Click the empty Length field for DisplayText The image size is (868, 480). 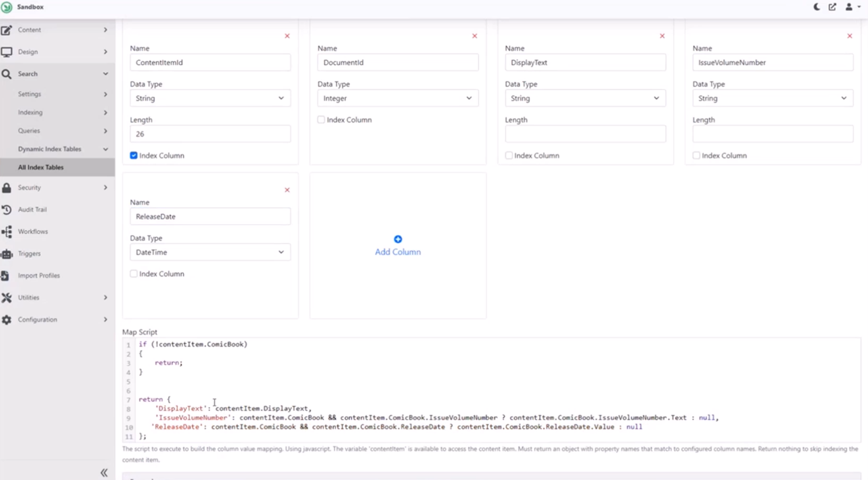(585, 134)
